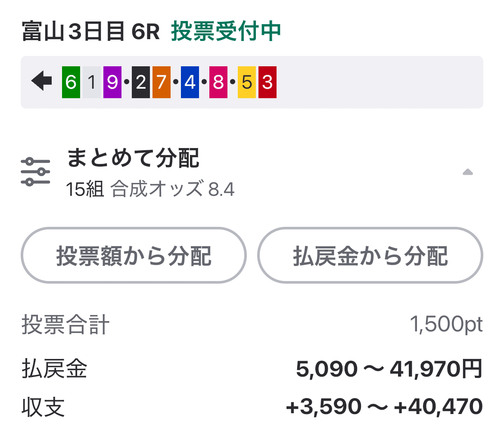Click the back arrow icon
Image resolution: width=504 pixels, height=436 pixels.
click(40, 80)
